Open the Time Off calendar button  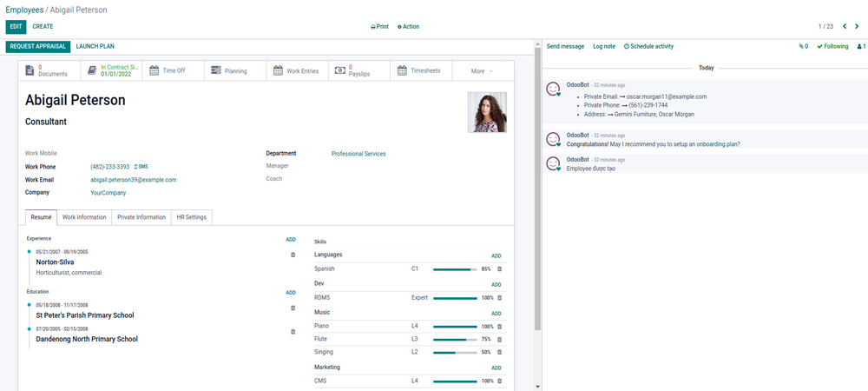(174, 71)
